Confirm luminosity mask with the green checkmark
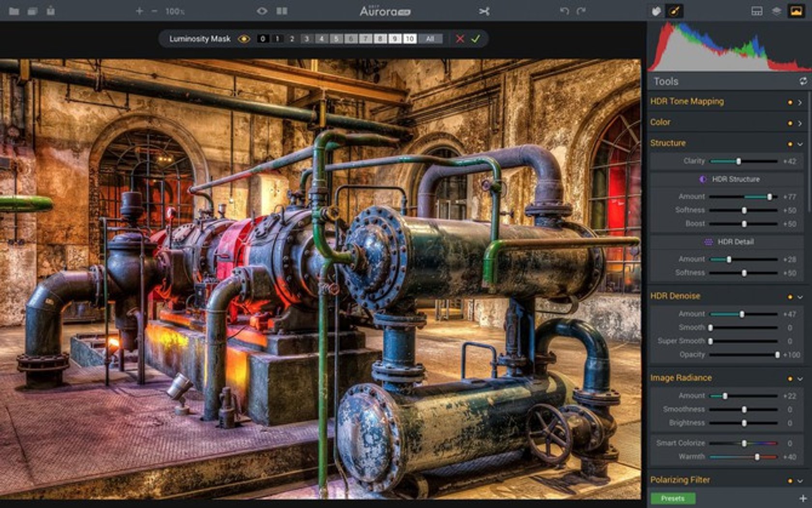Screen dimensions: 812x508 point(476,39)
